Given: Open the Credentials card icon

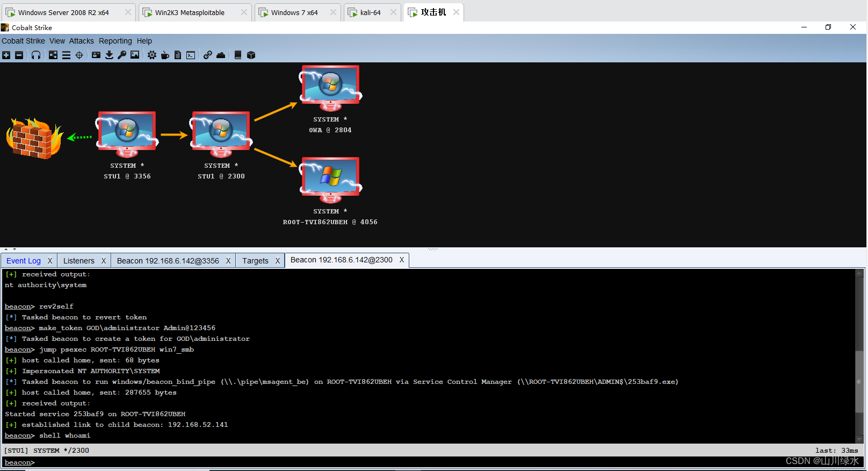Looking at the screenshot, I should coord(96,55).
